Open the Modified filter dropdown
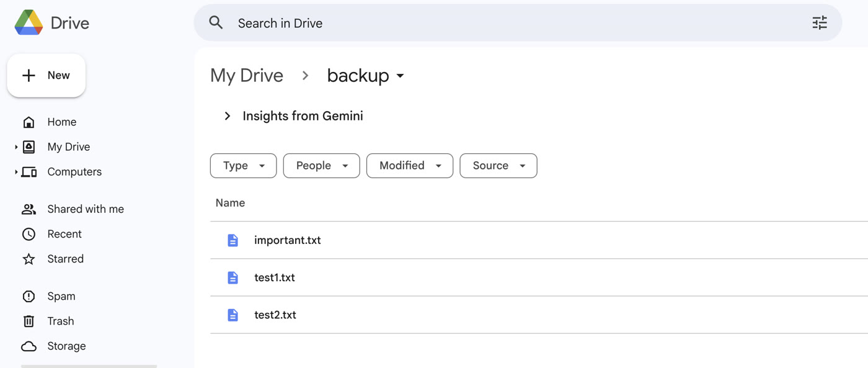The width and height of the screenshot is (868, 368). (x=409, y=166)
